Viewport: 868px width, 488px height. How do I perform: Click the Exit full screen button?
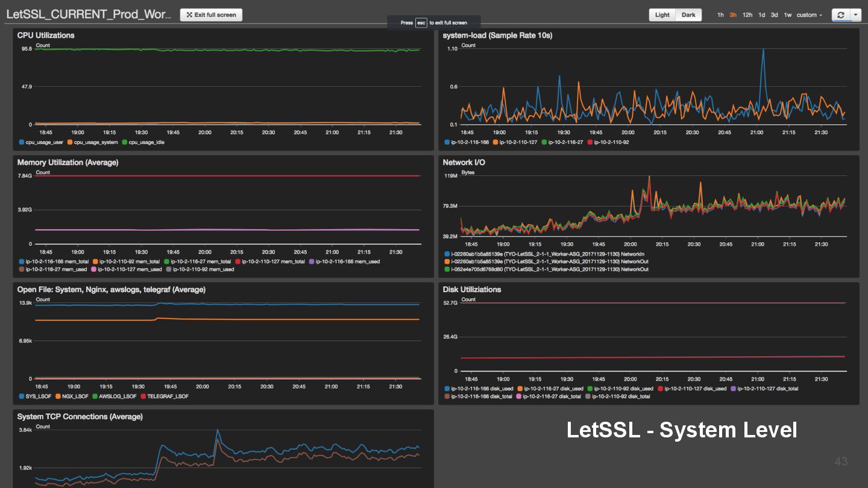(x=211, y=15)
